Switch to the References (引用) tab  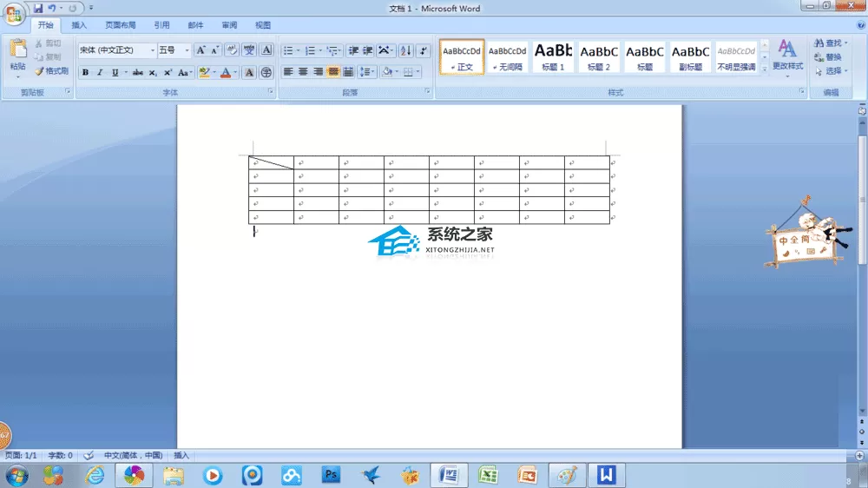click(161, 25)
